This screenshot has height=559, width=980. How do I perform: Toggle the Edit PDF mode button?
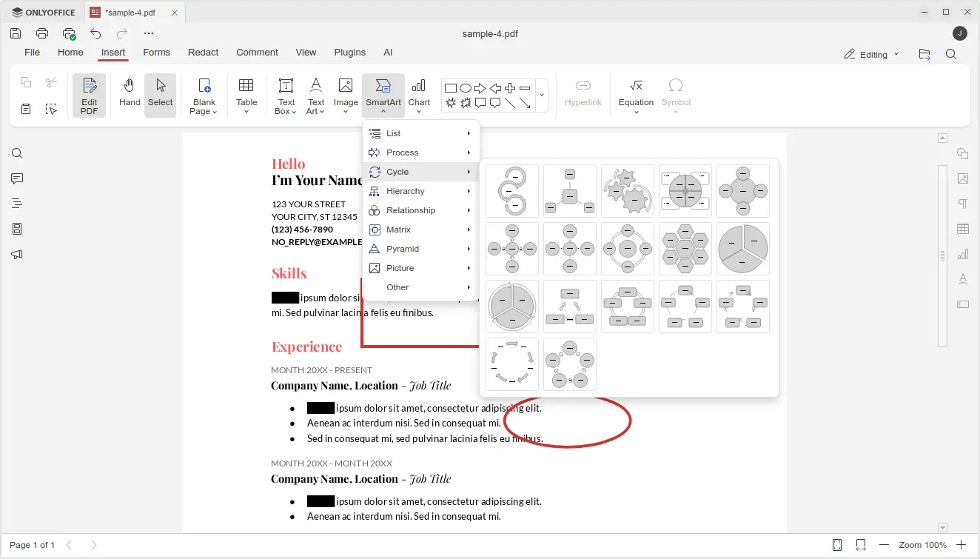coord(89,95)
